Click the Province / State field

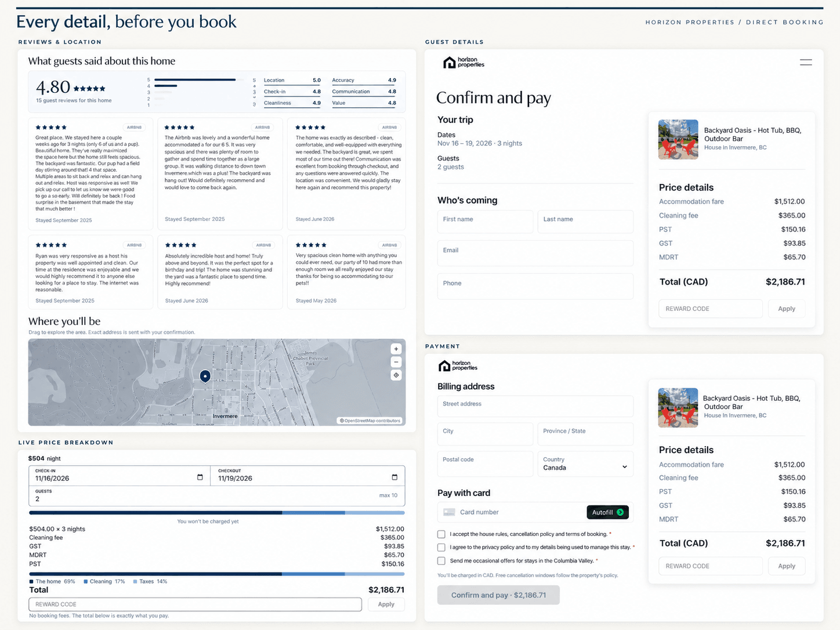click(x=585, y=434)
